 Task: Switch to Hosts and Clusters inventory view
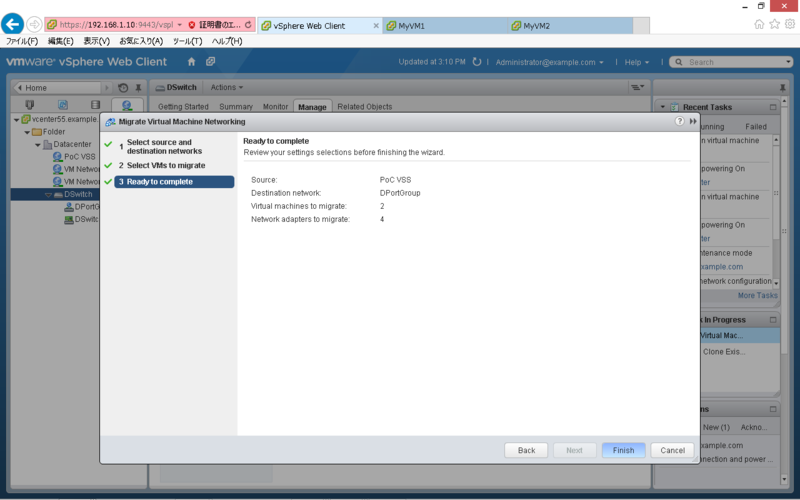(30, 105)
